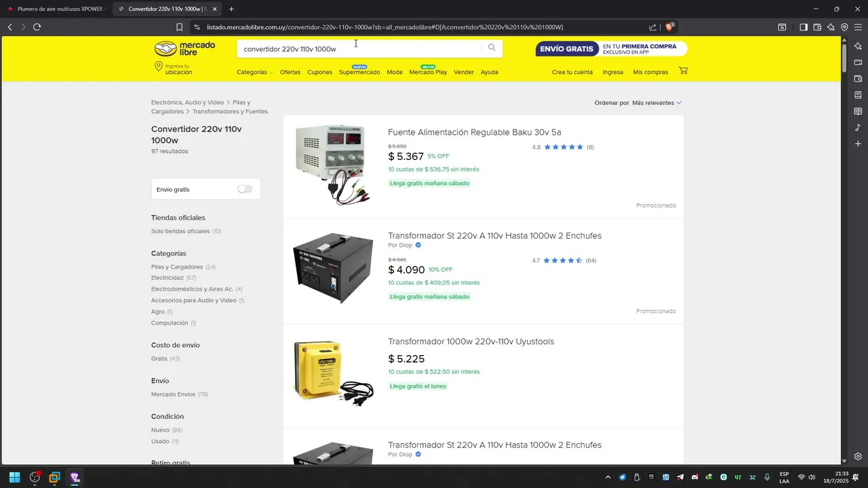Filter by Electricidad category
This screenshot has height=488, width=868.
(167, 278)
